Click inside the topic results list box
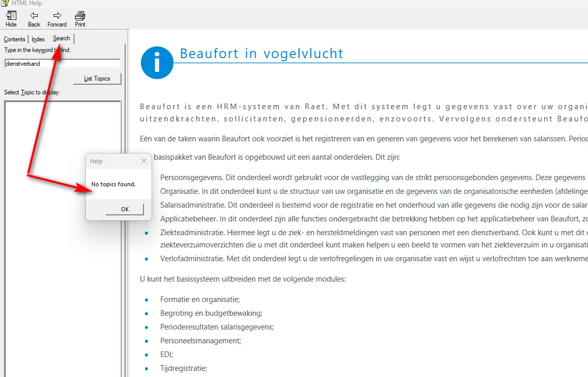The width and height of the screenshot is (588, 377). [63, 239]
